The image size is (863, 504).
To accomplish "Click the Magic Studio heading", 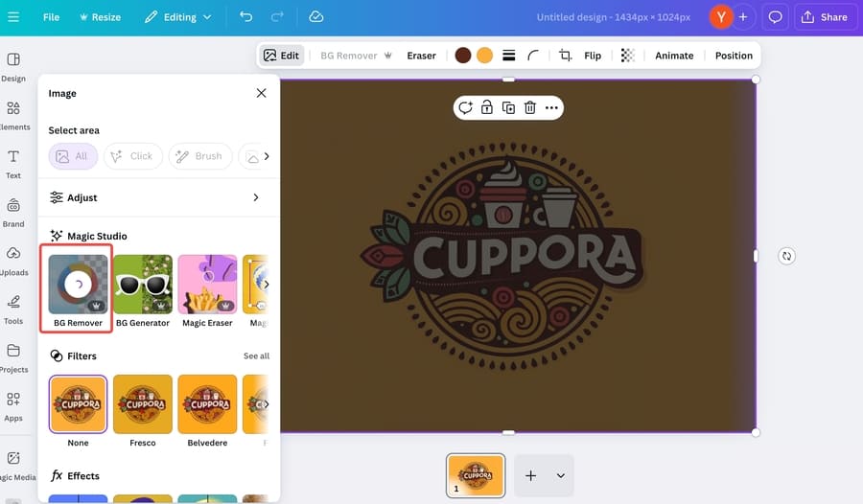I will 97,236.
